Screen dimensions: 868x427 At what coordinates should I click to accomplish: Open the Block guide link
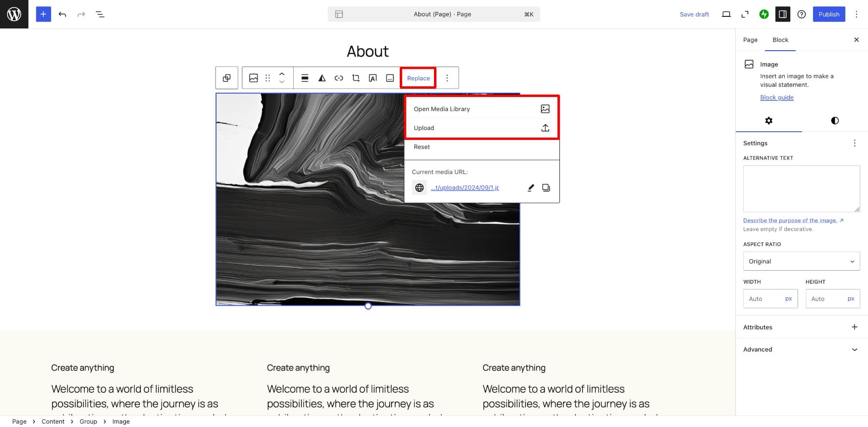click(x=776, y=97)
